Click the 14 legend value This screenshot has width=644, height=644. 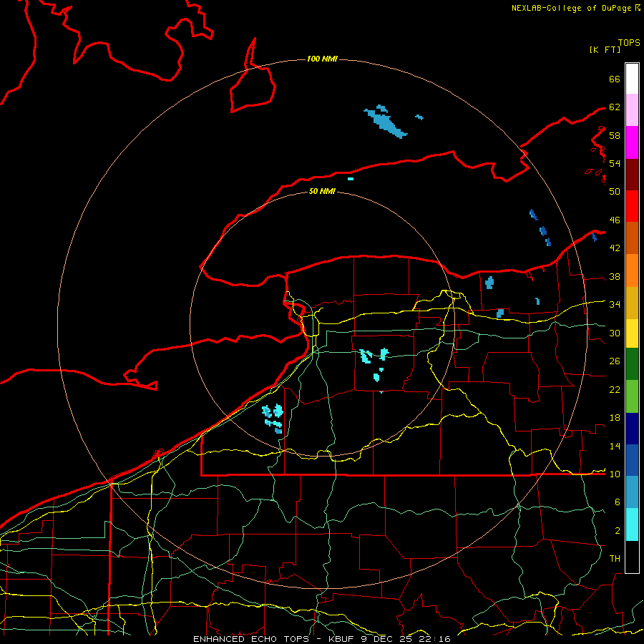(x=615, y=446)
